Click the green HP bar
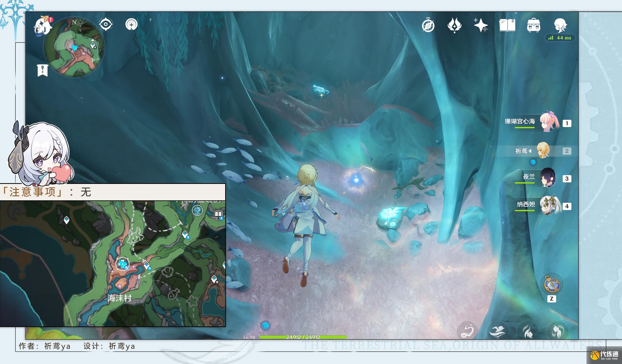Image resolution: width=622 pixels, height=364 pixels. pyautogui.click(x=303, y=337)
